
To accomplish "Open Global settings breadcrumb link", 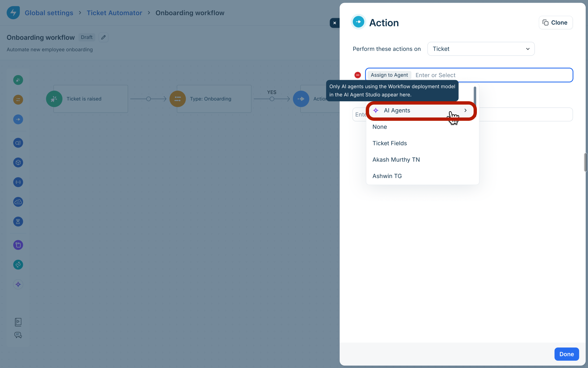I will 49,13.
